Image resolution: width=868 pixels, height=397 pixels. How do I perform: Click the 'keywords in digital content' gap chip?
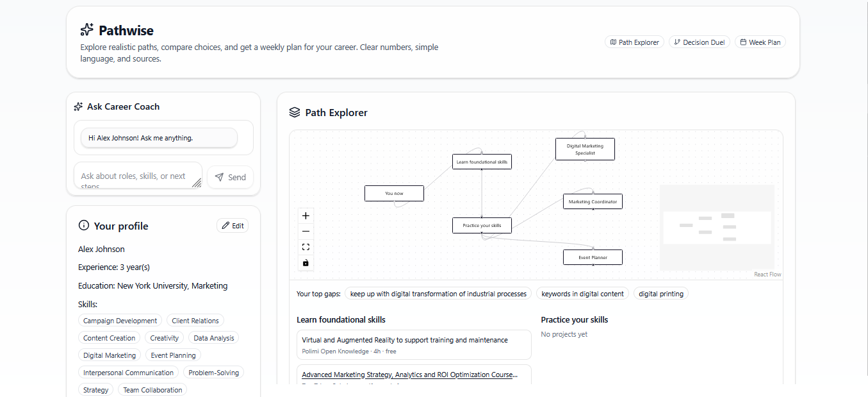point(582,294)
